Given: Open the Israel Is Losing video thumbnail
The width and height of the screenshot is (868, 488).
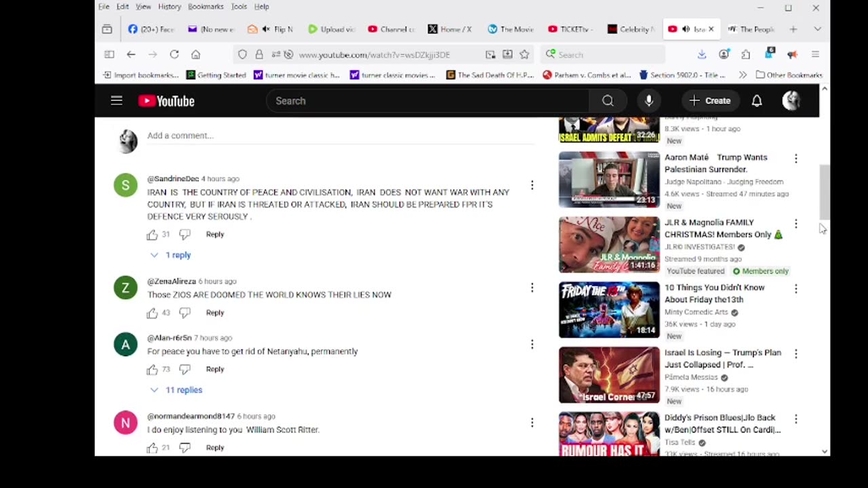Looking at the screenshot, I should 609,375.
